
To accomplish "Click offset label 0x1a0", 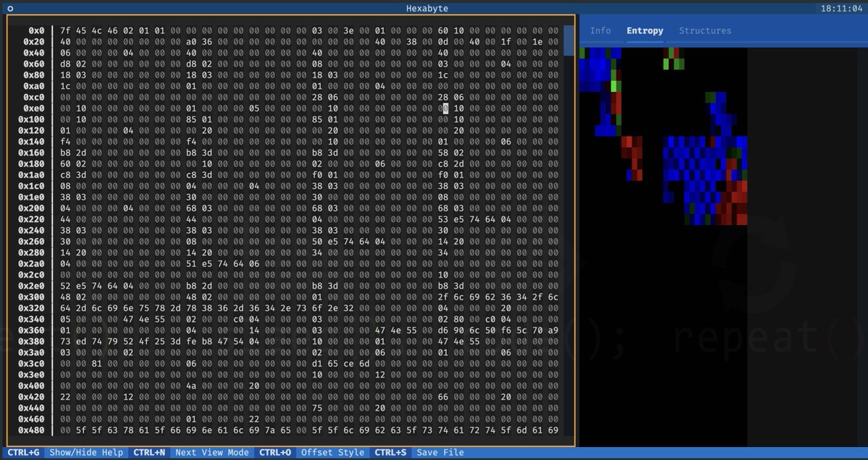I will pyautogui.click(x=31, y=175).
